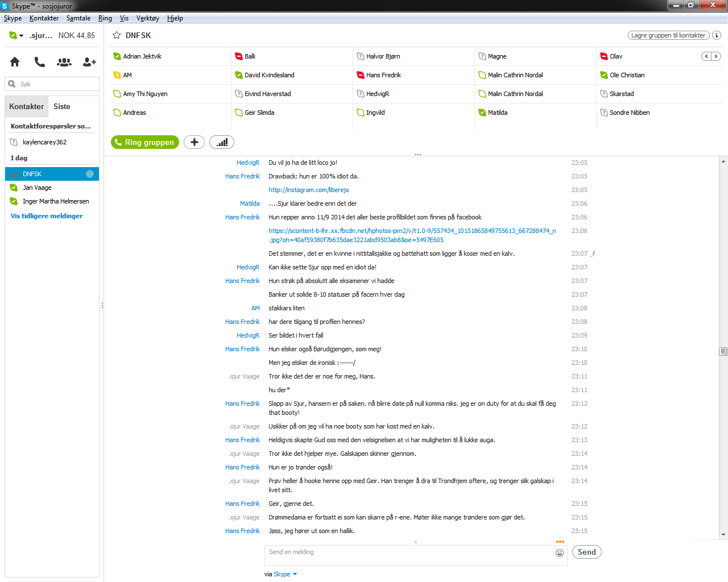Select kaylencarey362 contact request

coord(52,142)
